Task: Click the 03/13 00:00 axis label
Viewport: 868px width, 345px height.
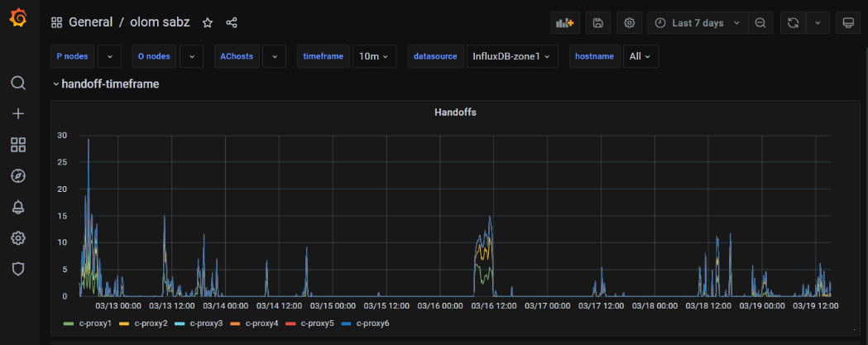Action: click(x=118, y=305)
